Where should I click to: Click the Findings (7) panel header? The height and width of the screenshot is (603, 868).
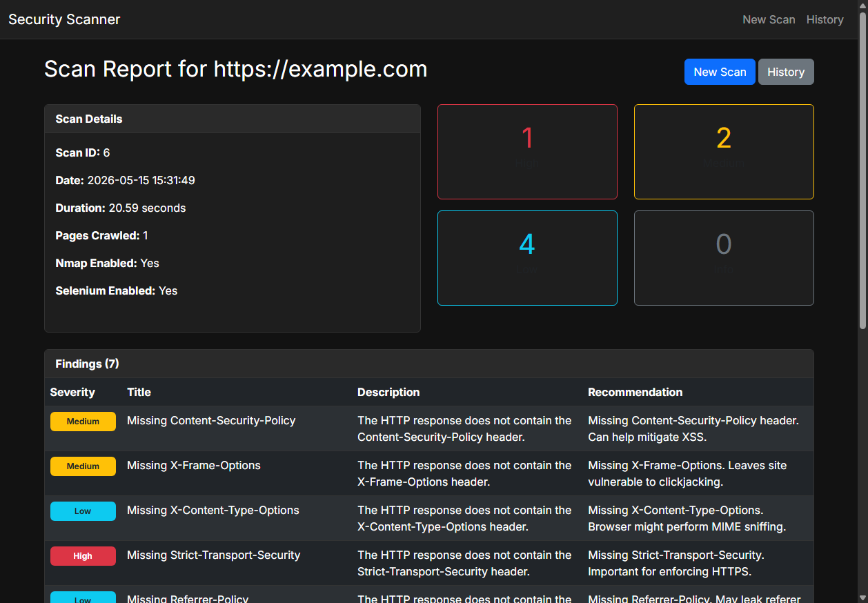pos(429,364)
